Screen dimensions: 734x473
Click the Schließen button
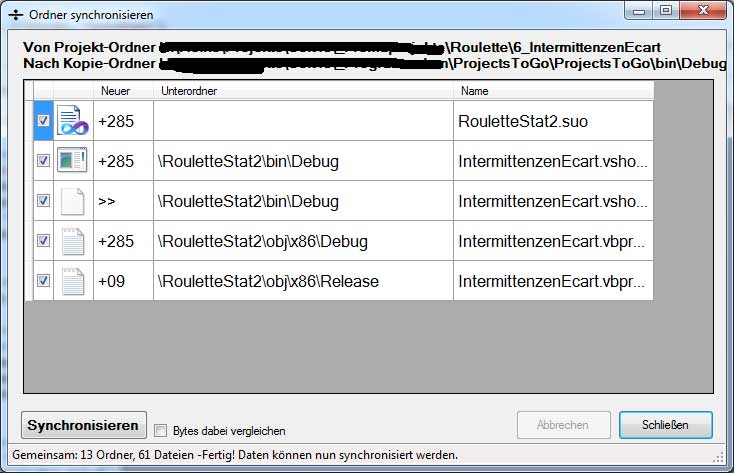(x=665, y=425)
